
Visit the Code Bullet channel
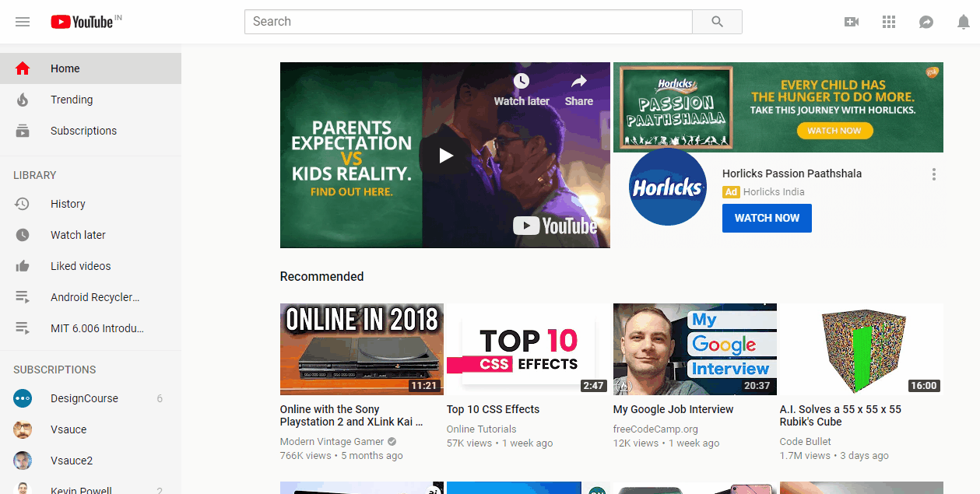pyautogui.click(x=806, y=441)
